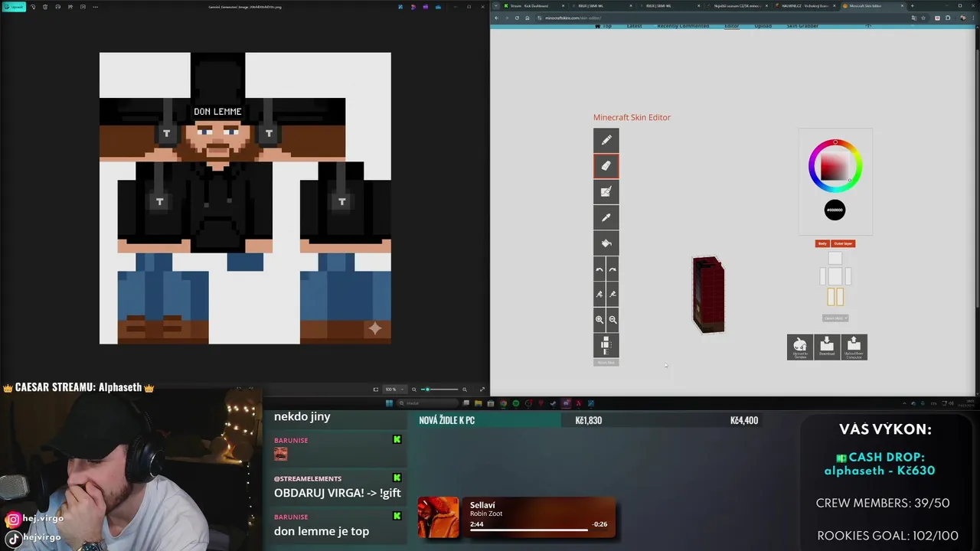Open the Latest skins link
980x551 pixels.
635,26
